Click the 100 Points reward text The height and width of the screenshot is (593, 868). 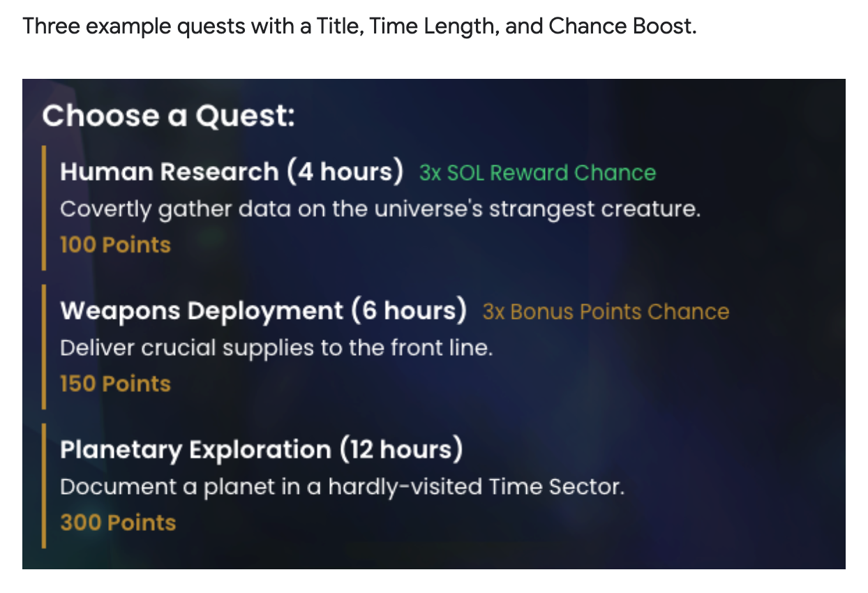pos(115,245)
